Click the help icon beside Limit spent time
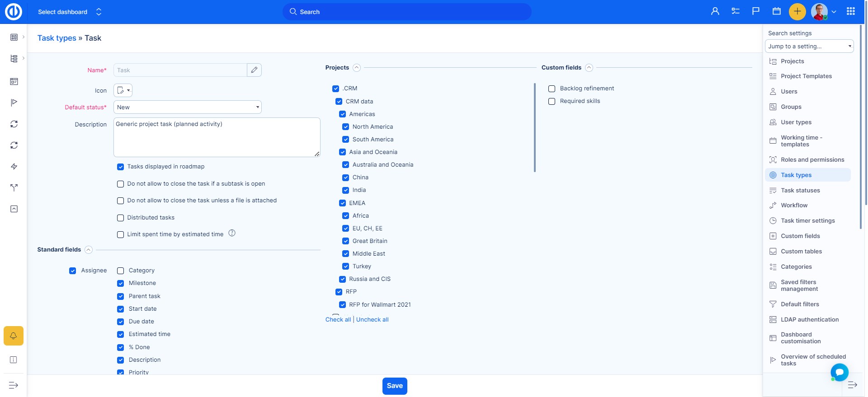Screen dimensions: 868x397 click(232, 234)
